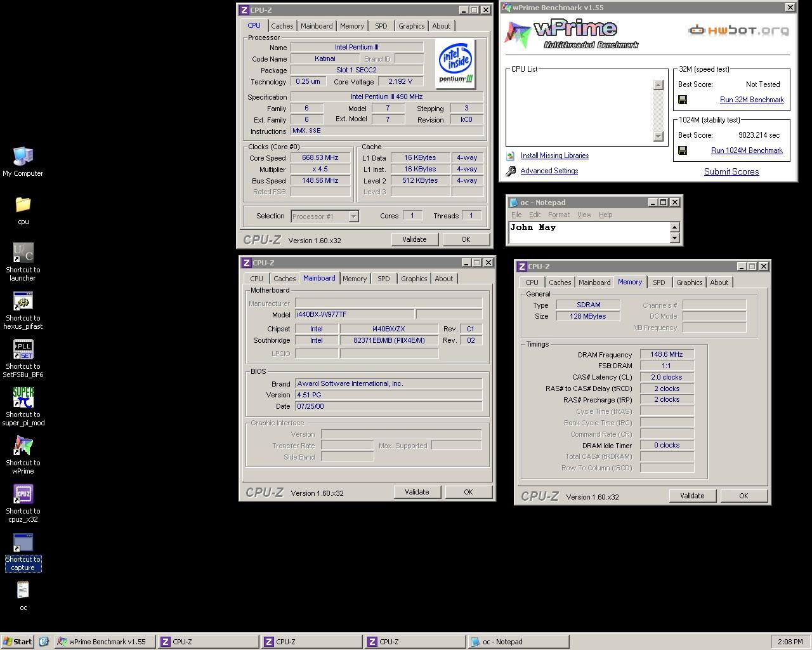
Task: Click the motherboard model i440BX-W977TF field
Action: point(354,314)
